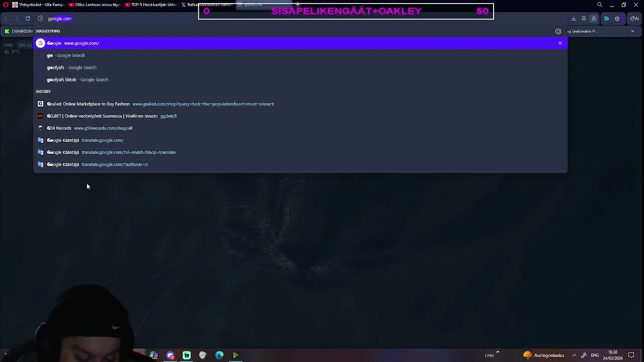Select the 'geofyafs tiktok' search suggestion

pyautogui.click(x=300, y=79)
